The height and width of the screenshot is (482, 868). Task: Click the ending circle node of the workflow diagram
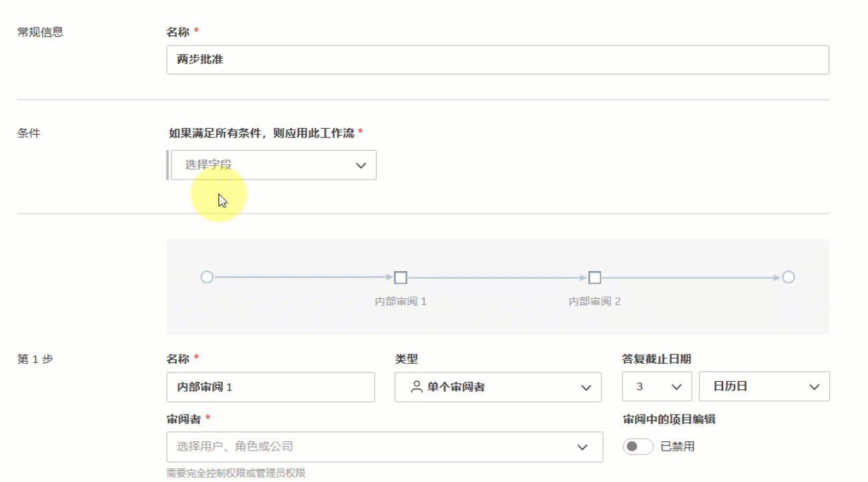[x=788, y=277]
